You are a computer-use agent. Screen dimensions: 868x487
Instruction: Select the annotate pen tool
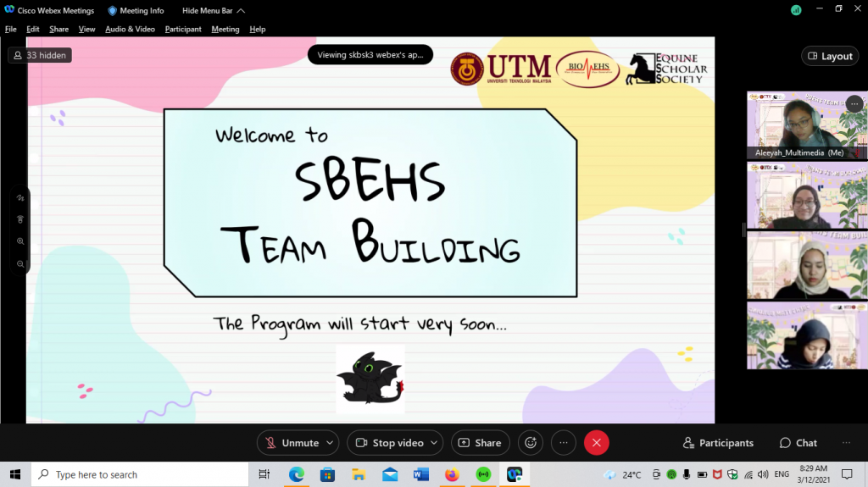pos(20,197)
